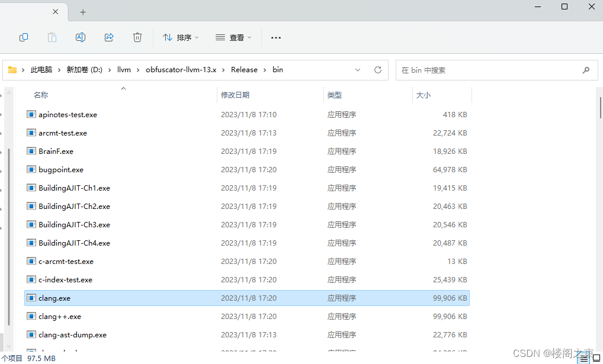Click the search magnifier icon in the search box
The height and width of the screenshot is (364, 603).
tap(586, 70)
